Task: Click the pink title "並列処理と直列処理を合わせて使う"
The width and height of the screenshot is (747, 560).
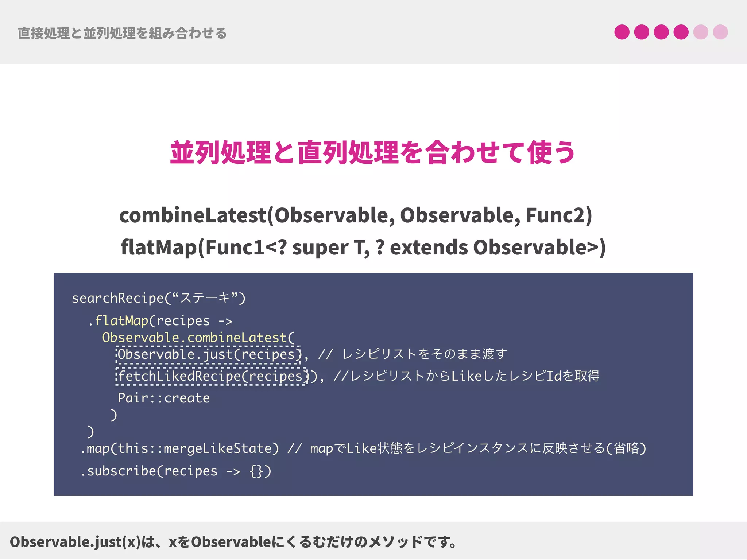Action: (x=373, y=152)
